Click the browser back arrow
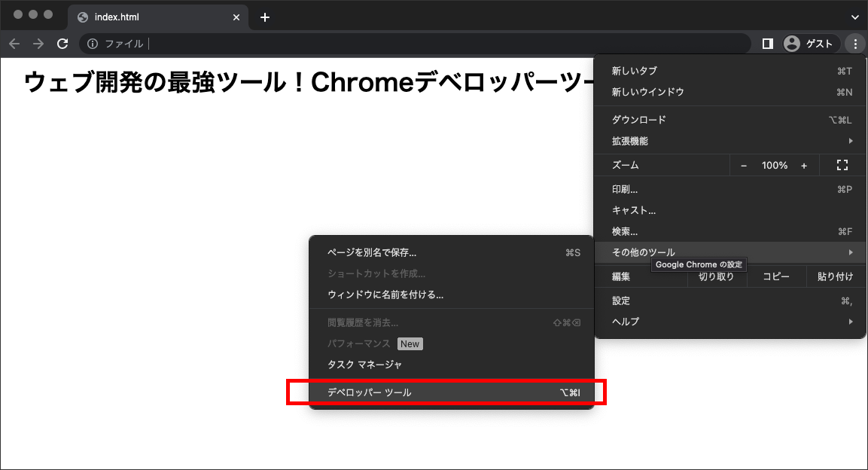868x470 pixels. [14, 44]
